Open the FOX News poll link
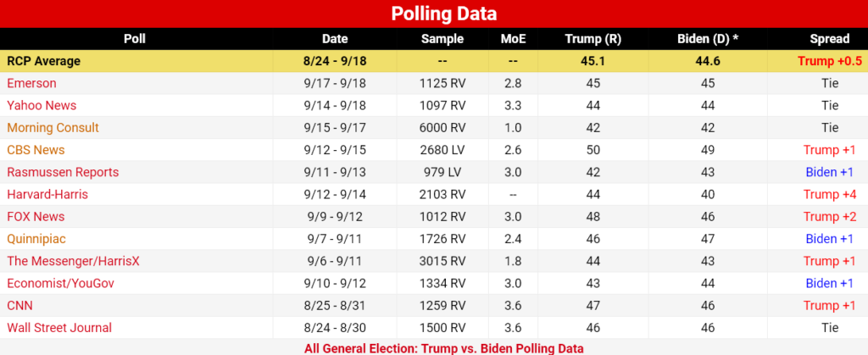 36,216
